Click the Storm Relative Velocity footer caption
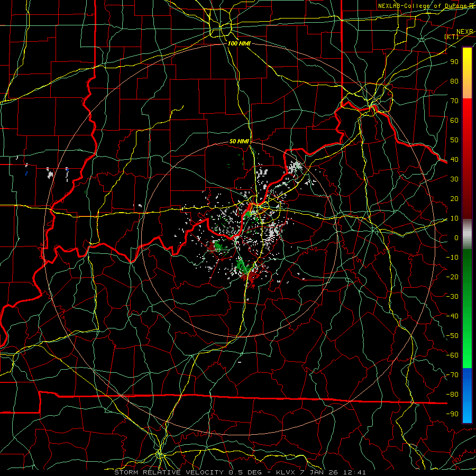The height and width of the screenshot is (476, 476). tap(240, 472)
